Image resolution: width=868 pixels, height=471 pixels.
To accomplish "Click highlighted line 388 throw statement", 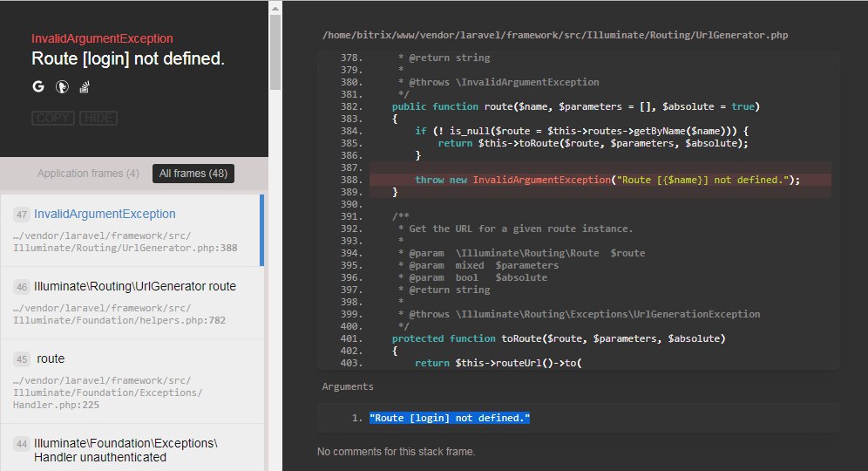I will point(600,180).
